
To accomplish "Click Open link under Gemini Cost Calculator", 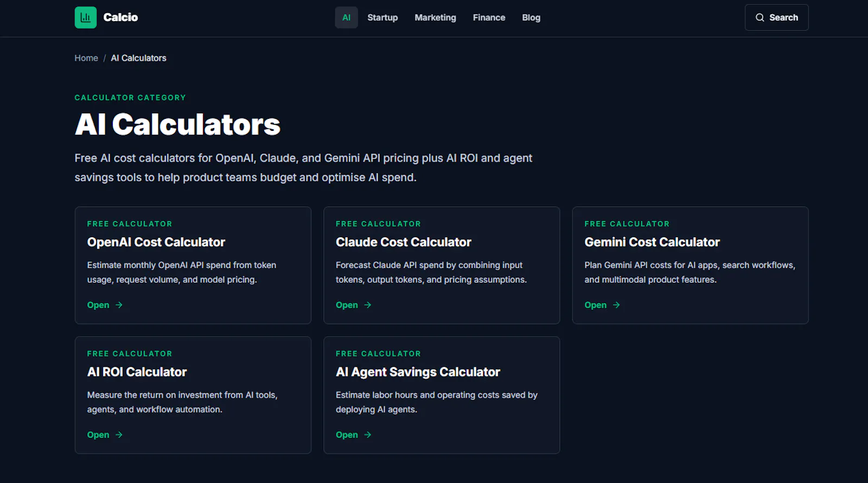I will pyautogui.click(x=602, y=305).
